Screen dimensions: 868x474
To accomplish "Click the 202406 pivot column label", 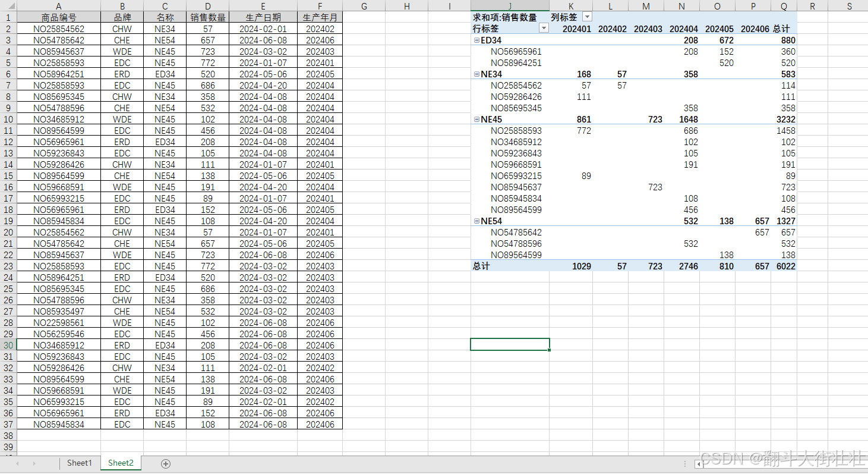I will [755, 29].
